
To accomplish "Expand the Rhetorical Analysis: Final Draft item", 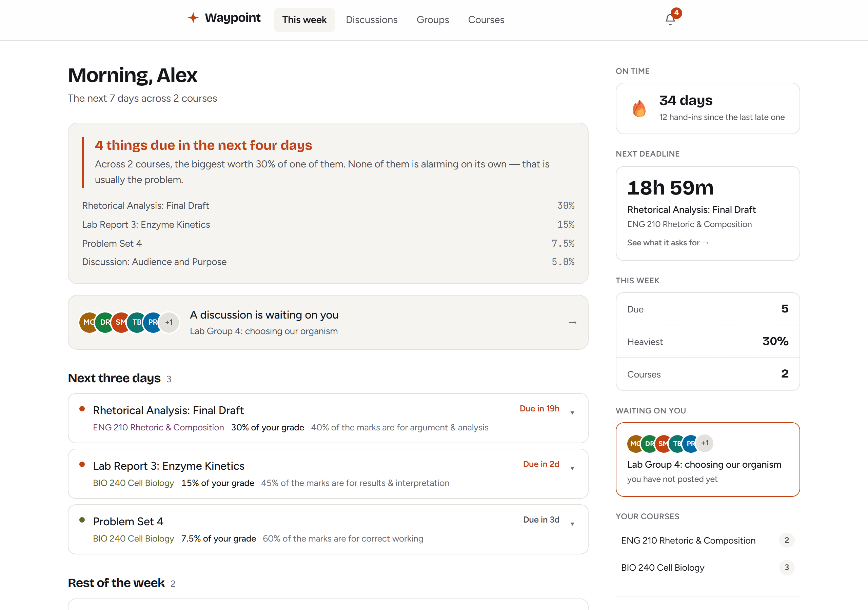I will click(572, 413).
